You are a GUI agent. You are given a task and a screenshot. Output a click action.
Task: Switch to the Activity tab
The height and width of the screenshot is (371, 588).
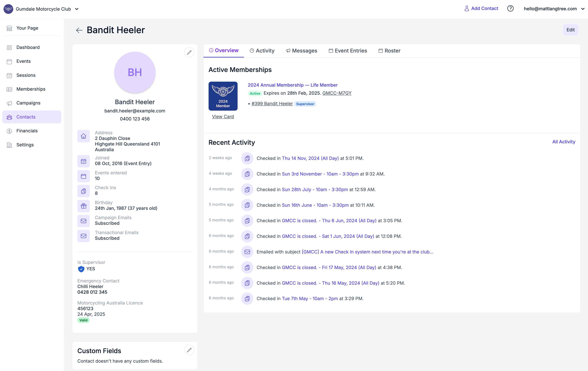[262, 51]
